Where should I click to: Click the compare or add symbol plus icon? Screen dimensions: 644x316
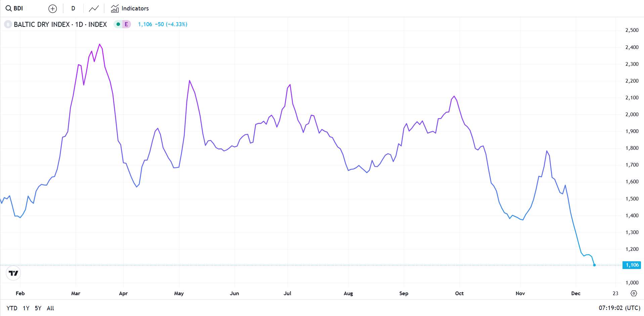[53, 9]
